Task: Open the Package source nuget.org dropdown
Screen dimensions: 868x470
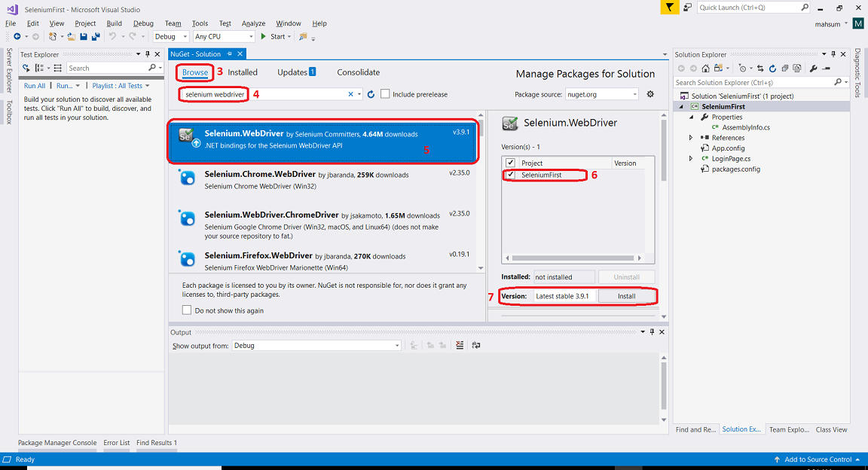Action: (x=602, y=95)
